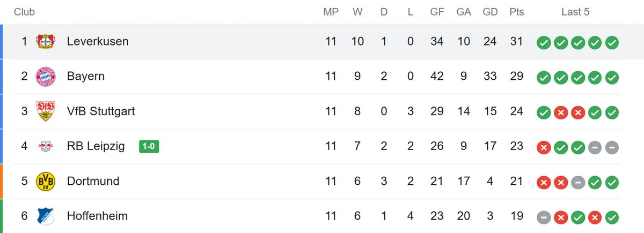Click the GD column header

tap(490, 12)
